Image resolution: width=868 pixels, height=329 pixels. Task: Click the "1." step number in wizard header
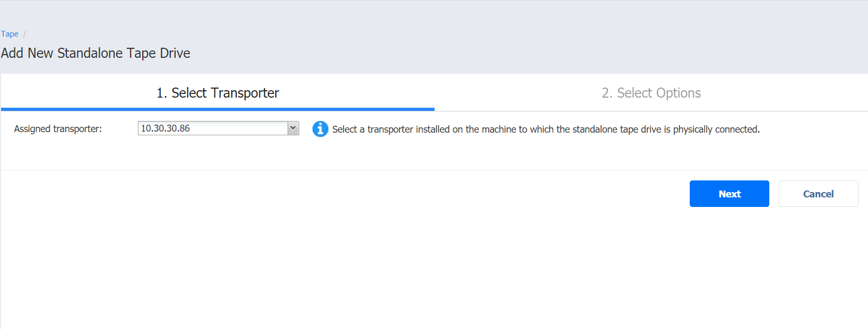coord(161,93)
